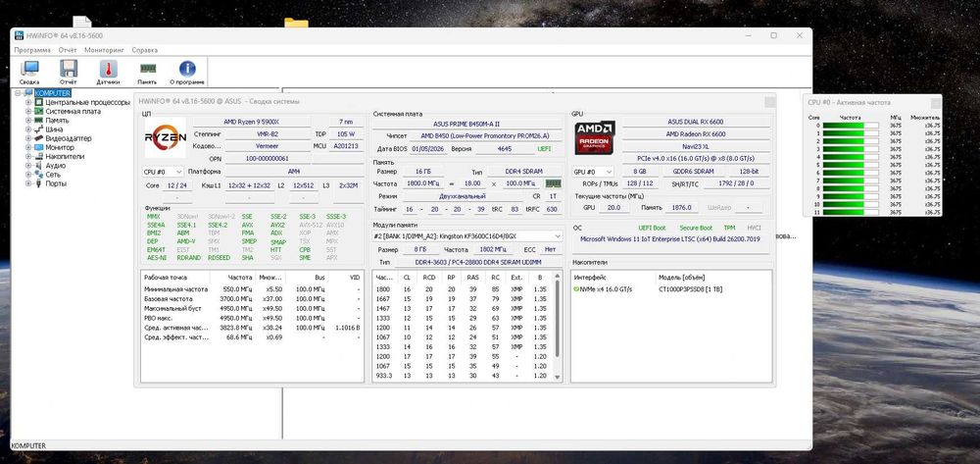
Task: Open the GPU #0 selector dropdown
Action: tap(593, 172)
